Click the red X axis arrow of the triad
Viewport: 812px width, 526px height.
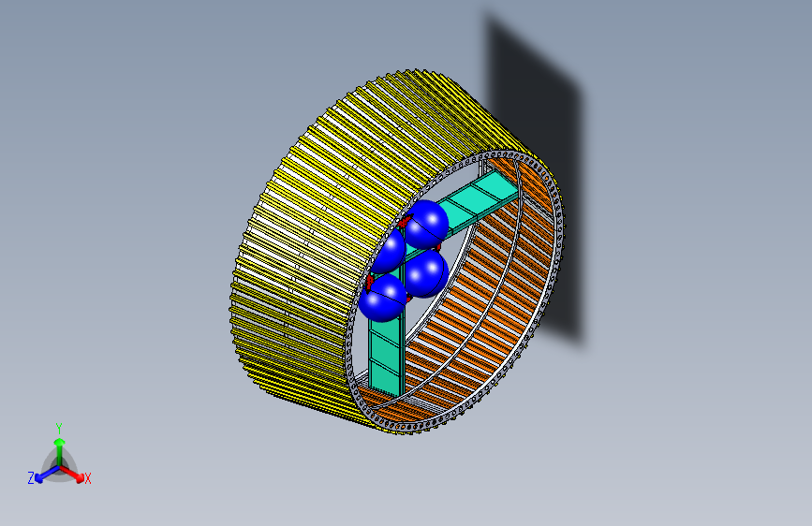pyautogui.click(x=72, y=474)
